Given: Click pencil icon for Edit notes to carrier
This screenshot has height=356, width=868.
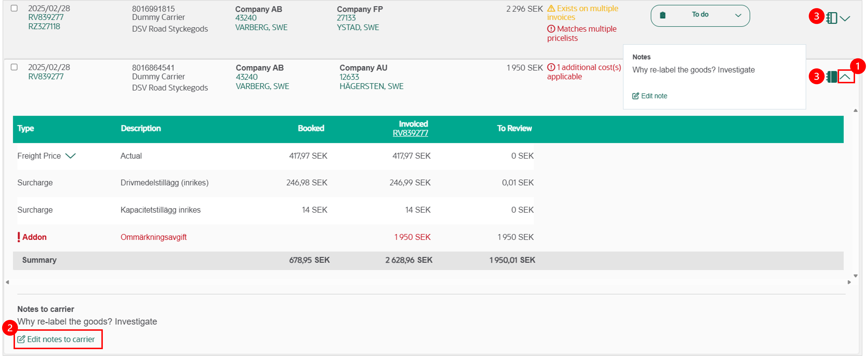Looking at the screenshot, I should pos(21,339).
